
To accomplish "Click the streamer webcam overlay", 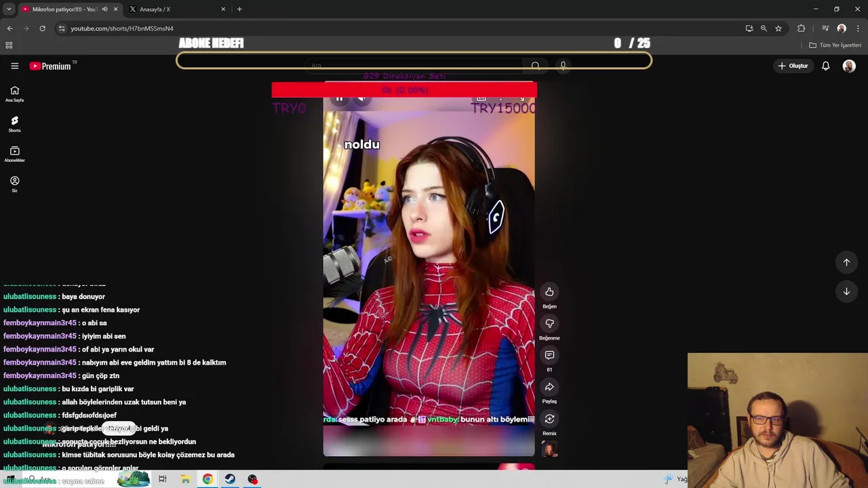I will [777, 420].
